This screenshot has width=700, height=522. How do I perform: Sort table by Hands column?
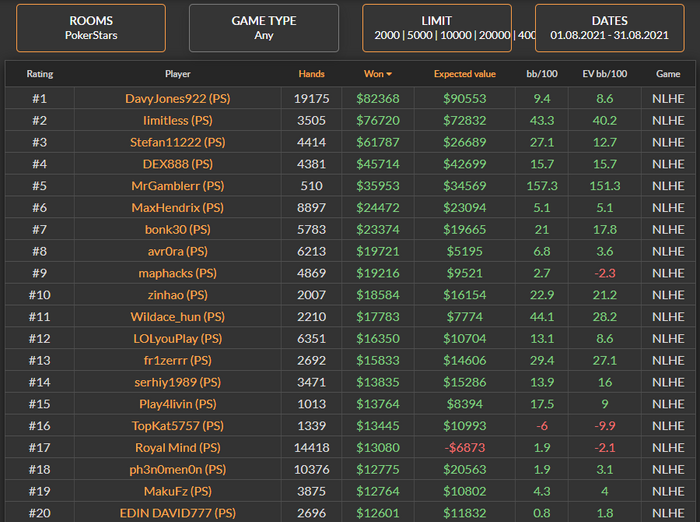pos(312,74)
